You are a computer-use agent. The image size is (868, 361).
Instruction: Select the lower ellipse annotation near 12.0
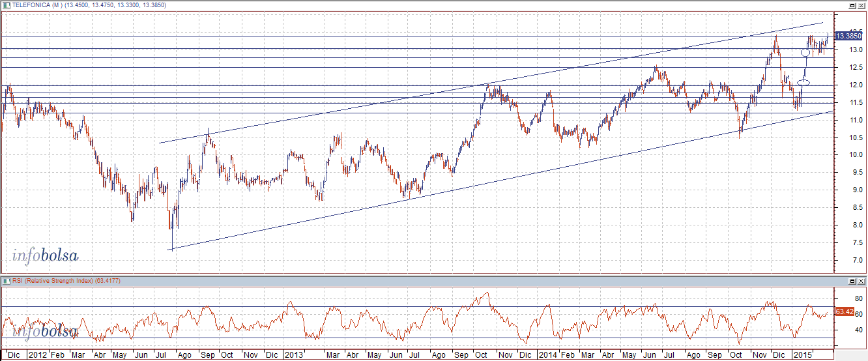coord(804,82)
